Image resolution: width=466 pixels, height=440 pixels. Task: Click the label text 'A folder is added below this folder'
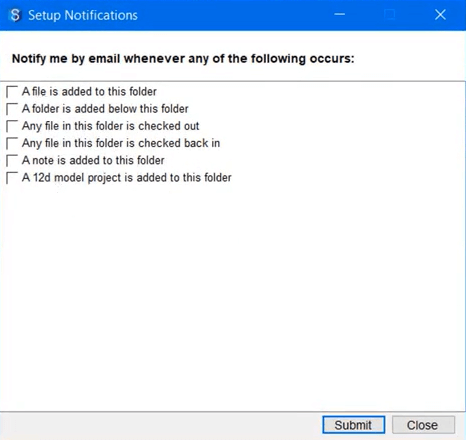pos(105,109)
